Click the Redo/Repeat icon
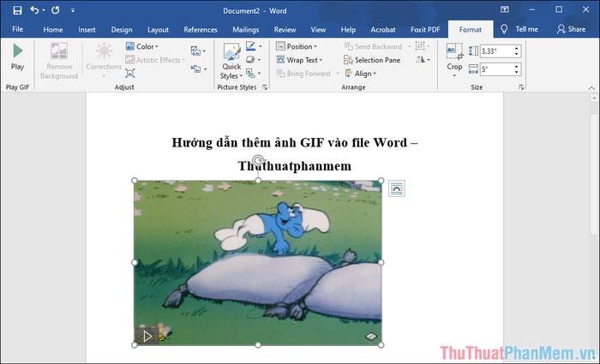The height and width of the screenshot is (364, 600). [56, 10]
